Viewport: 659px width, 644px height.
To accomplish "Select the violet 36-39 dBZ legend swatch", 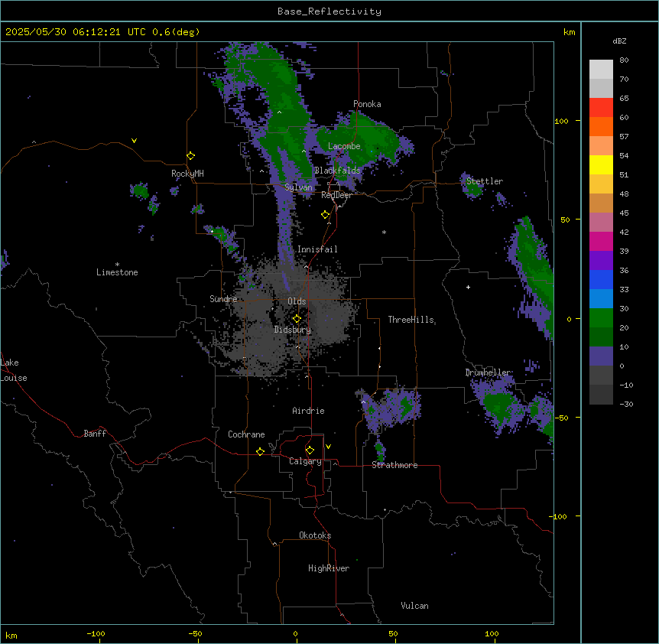I will coord(601,261).
